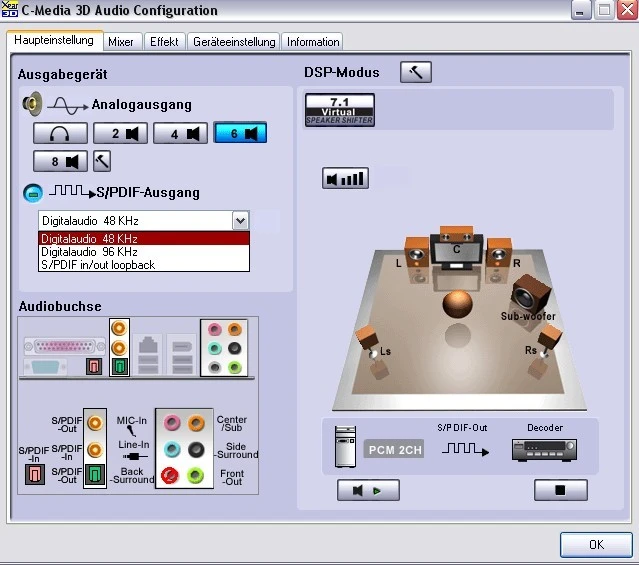The height and width of the screenshot is (565, 639).
Task: Open the Geräteeinstellung tab
Action: (x=234, y=42)
